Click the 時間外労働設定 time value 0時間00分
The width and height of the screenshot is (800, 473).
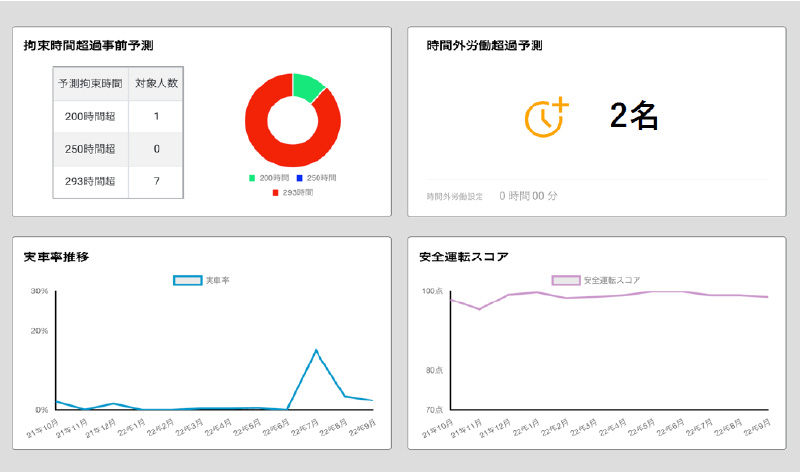528,196
